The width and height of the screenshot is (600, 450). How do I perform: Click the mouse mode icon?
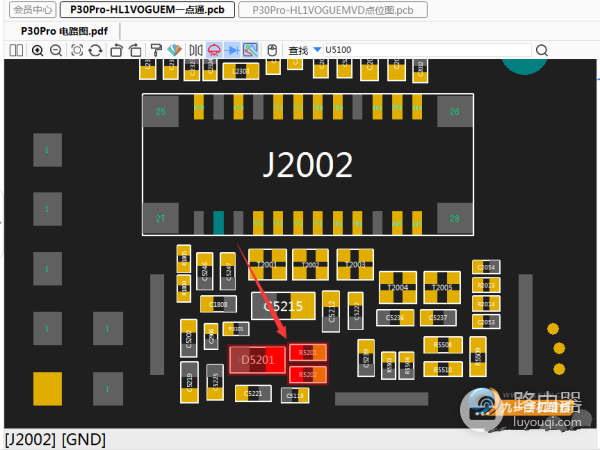coord(273,50)
